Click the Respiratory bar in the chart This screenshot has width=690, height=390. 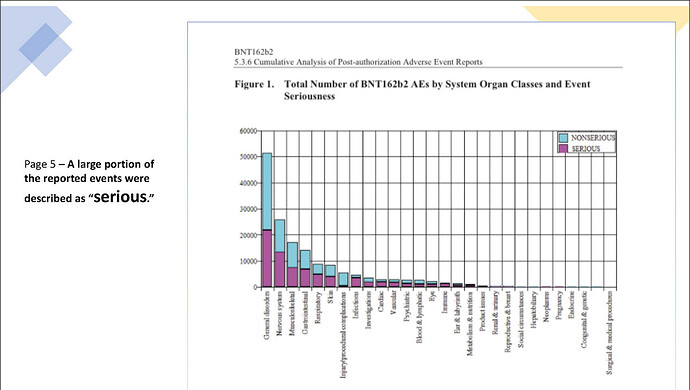tap(318, 276)
